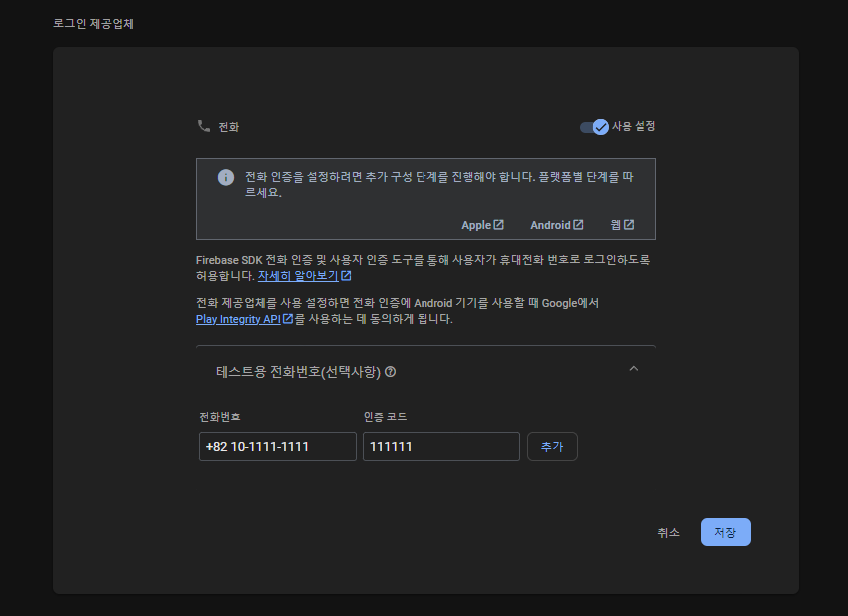Viewport: 848px width, 616px height.
Task: Open the Android setup guide link
Action: (556, 225)
